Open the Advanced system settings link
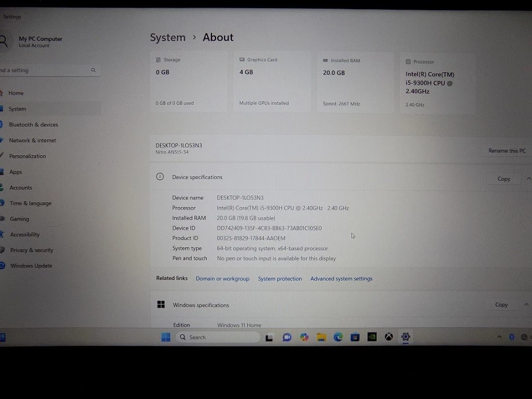 [x=341, y=279]
